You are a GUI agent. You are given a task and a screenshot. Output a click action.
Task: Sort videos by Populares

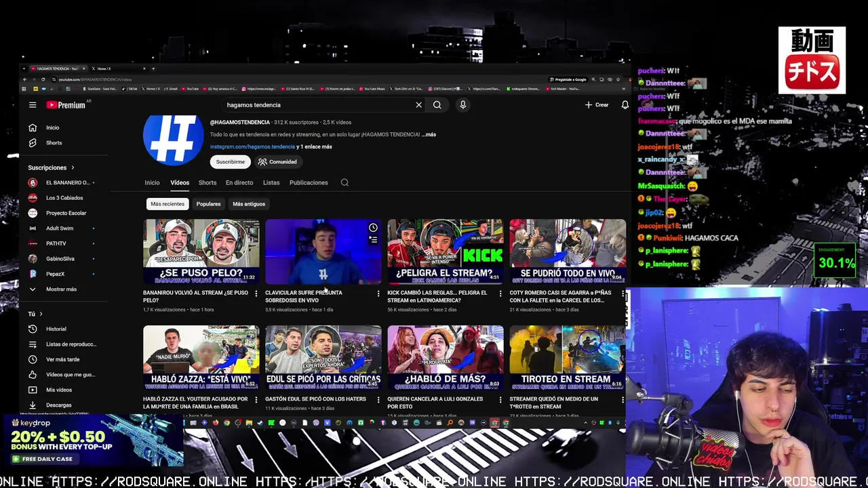[208, 204]
